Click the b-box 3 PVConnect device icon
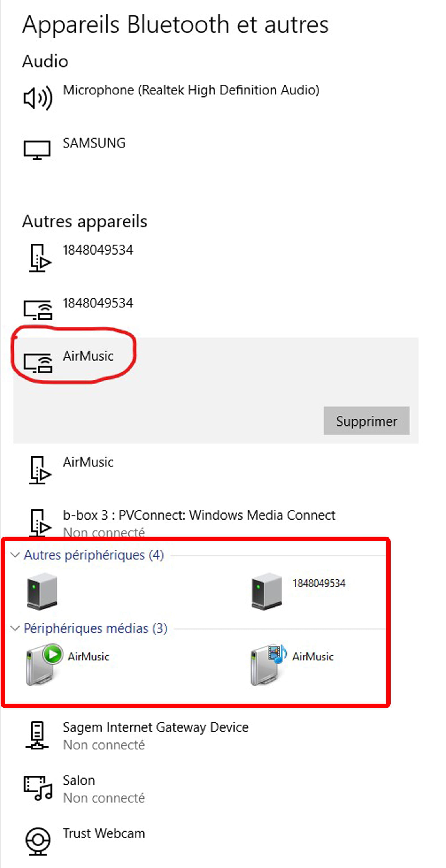Image resolution: width=446 pixels, height=868 pixels. coord(40,522)
